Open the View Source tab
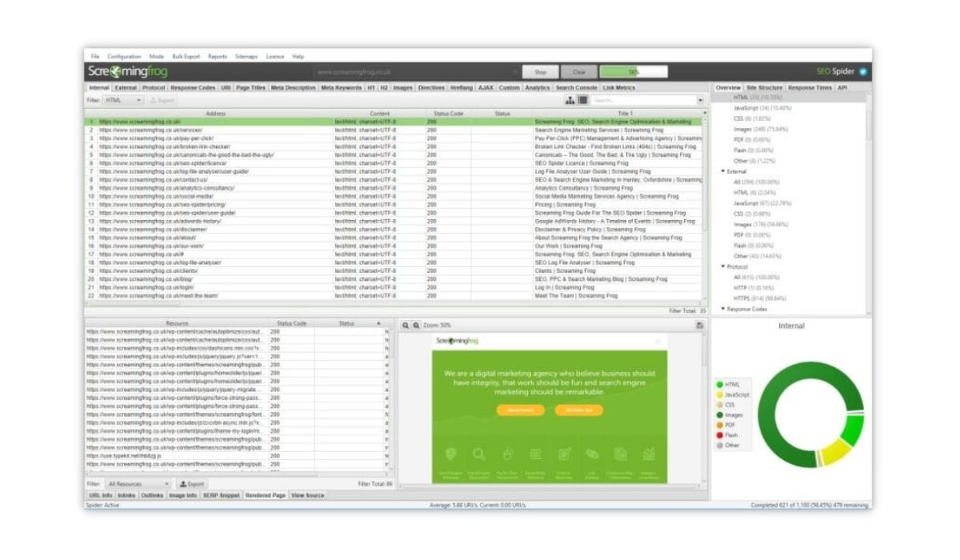This screenshot has width=960, height=560. point(308,496)
